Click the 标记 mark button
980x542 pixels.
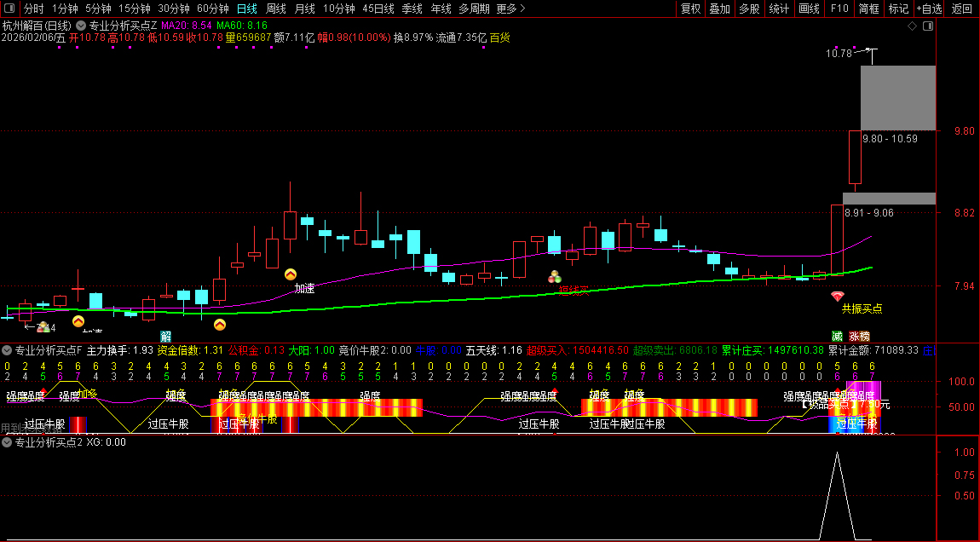click(x=899, y=9)
